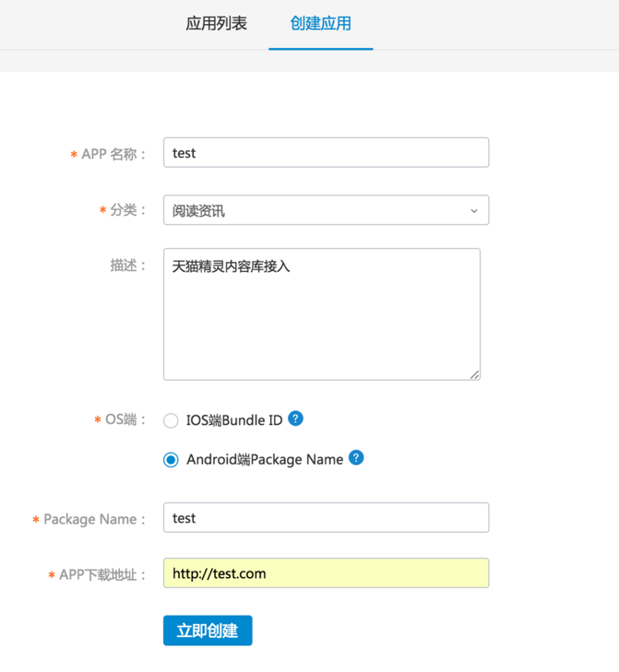The image size is (619, 672).
Task: Switch to the 创建应用 tab
Action: coord(320,24)
